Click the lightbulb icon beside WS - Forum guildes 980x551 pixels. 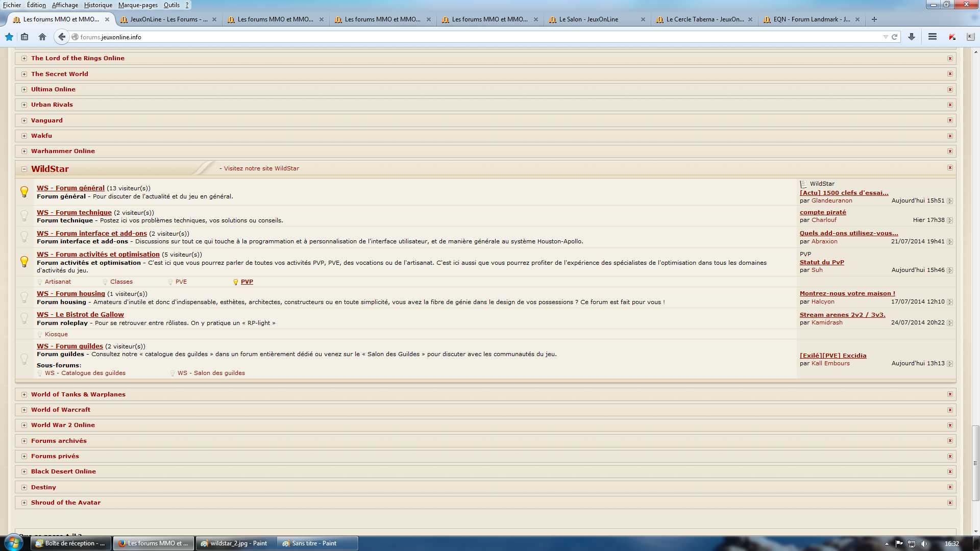(x=24, y=359)
